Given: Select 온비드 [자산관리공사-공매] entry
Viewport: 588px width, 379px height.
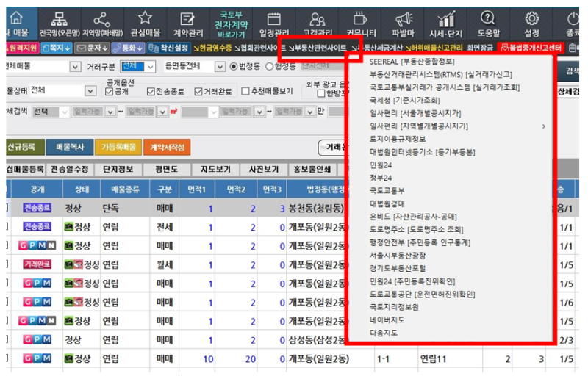Looking at the screenshot, I should click(x=413, y=216).
